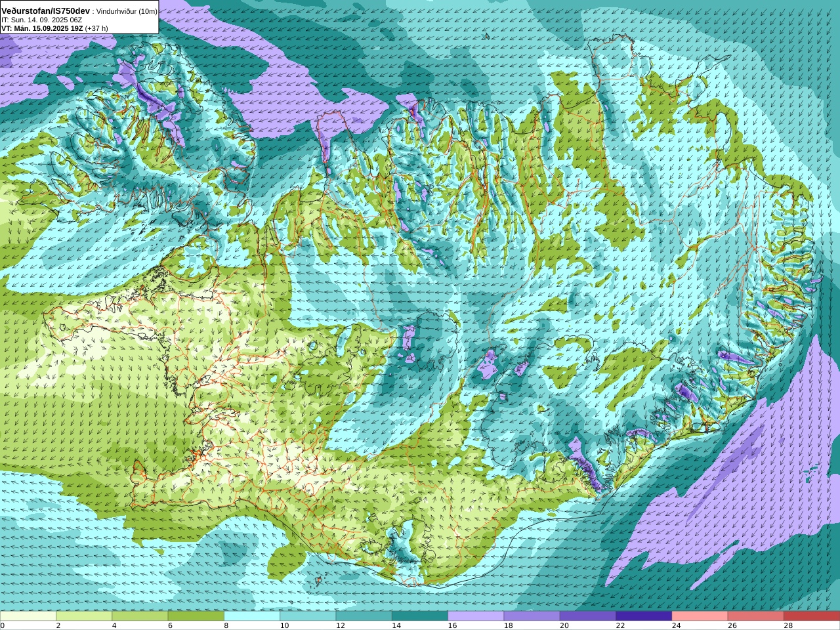840x630 pixels.
Task: Select the "Vindurhviður (10m)" label
Action: coord(127,11)
